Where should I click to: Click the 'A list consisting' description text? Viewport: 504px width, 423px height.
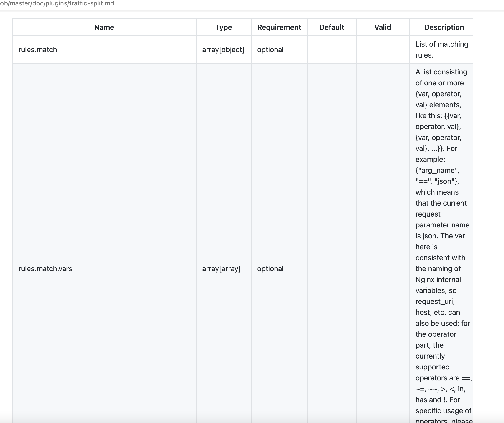click(441, 72)
